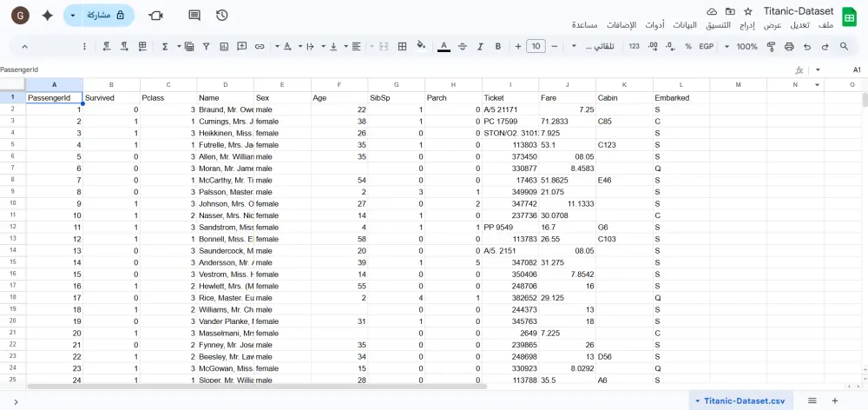Image resolution: width=868 pixels, height=410 pixels.
Task: Click the sheet direction table icon
Action: [142, 47]
